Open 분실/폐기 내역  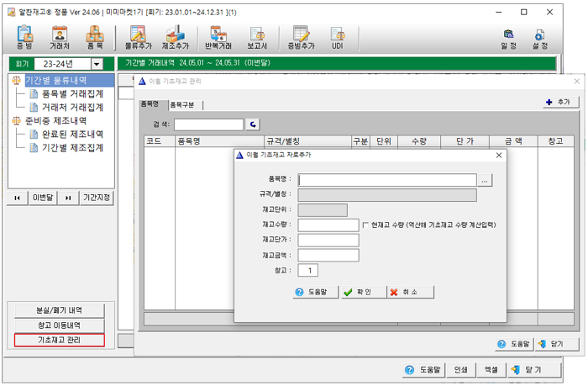coord(60,310)
